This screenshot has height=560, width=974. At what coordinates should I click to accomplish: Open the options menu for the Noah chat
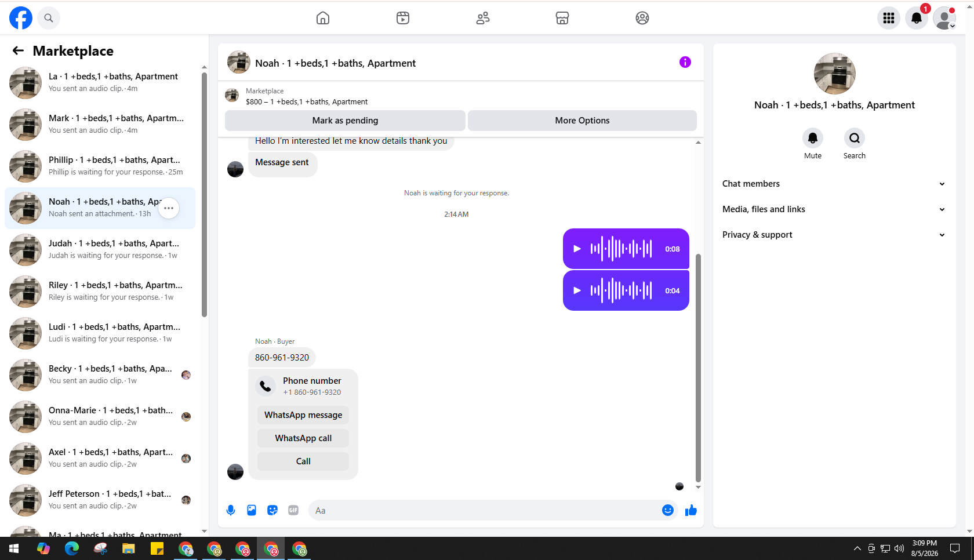point(169,208)
